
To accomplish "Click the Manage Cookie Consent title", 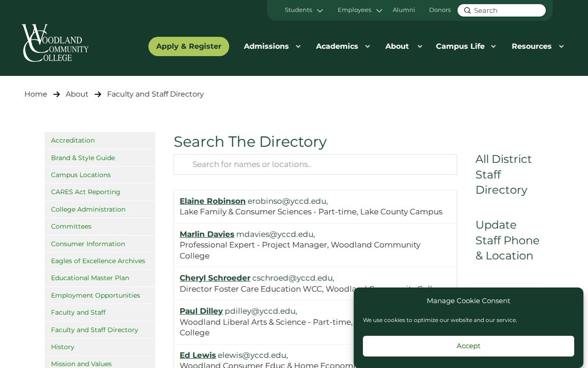I will tap(468, 301).
